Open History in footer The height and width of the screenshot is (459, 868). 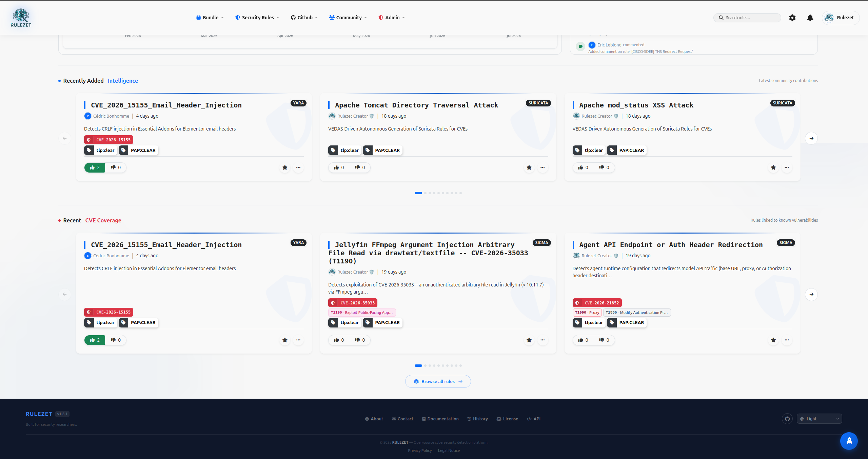[477, 419]
